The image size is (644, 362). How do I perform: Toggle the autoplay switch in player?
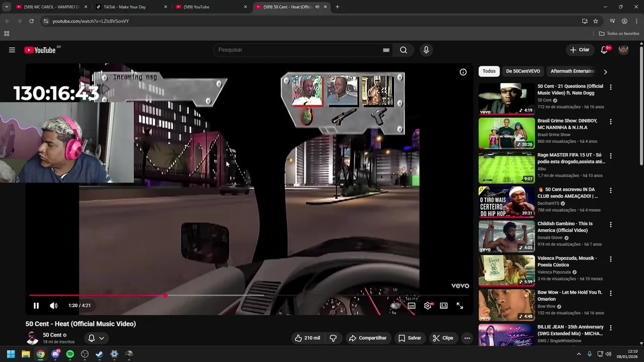pyautogui.click(x=395, y=305)
